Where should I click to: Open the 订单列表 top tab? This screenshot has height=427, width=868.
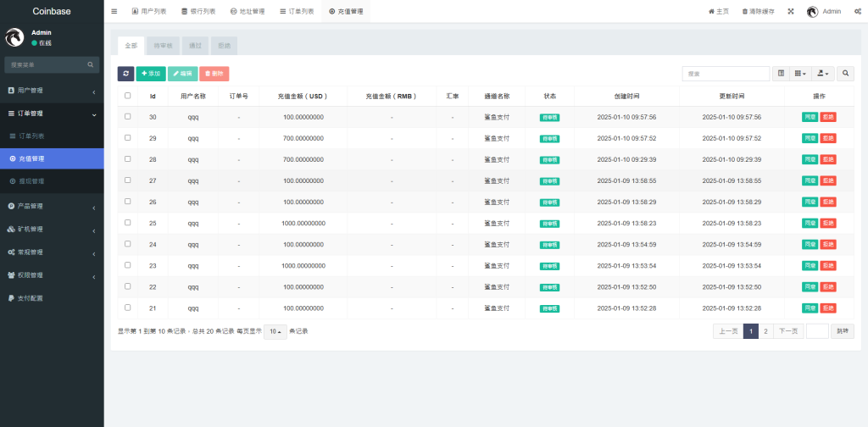[296, 11]
